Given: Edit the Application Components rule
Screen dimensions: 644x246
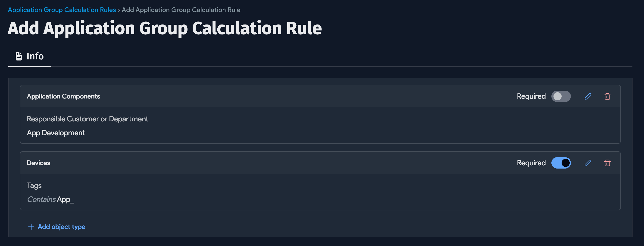Looking at the screenshot, I should click(x=588, y=96).
